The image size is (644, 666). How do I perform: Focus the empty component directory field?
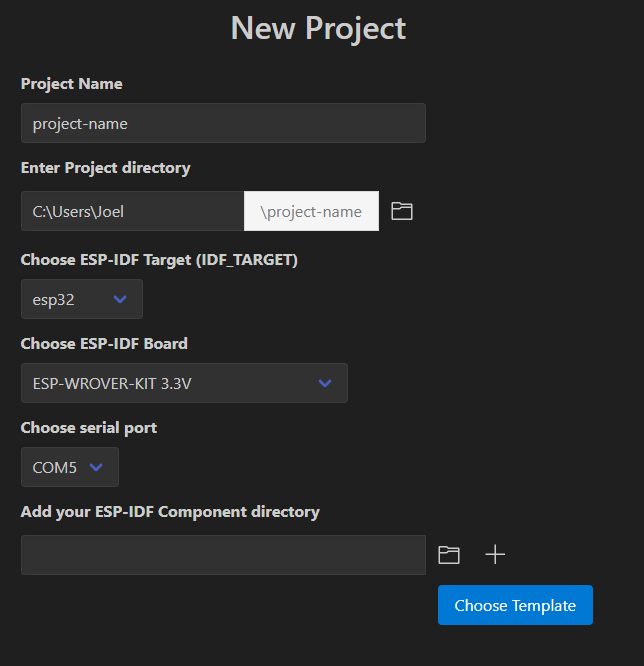click(x=223, y=555)
